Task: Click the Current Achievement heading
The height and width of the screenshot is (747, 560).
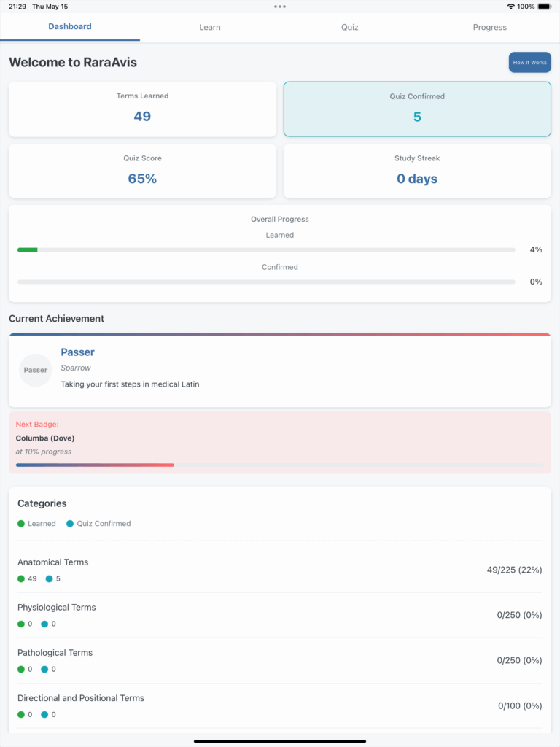Action: coord(56,319)
